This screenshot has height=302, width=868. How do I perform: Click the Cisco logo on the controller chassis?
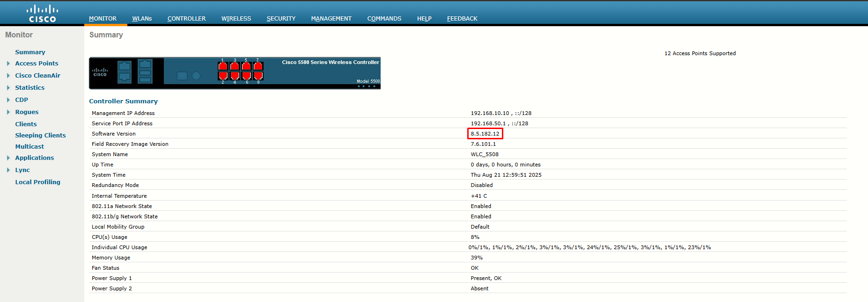100,72
